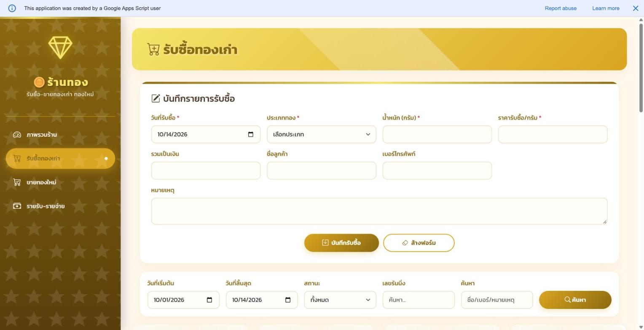
Task: Click the ชื่อ/เบอร์/หมายเหตุ search field
Action: [x=497, y=300]
